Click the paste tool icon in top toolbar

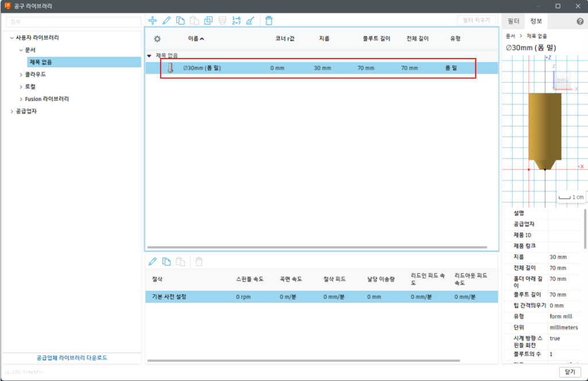(194, 20)
